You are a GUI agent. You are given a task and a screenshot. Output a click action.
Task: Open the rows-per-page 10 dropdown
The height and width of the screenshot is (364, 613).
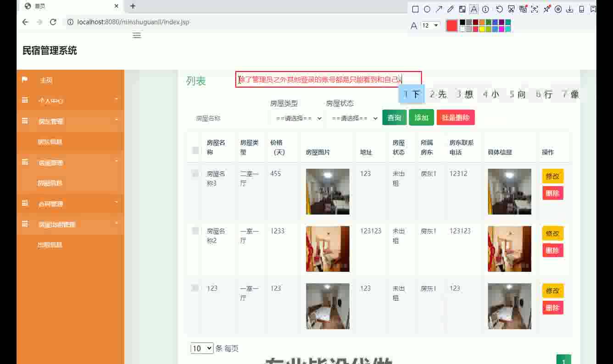pyautogui.click(x=202, y=348)
